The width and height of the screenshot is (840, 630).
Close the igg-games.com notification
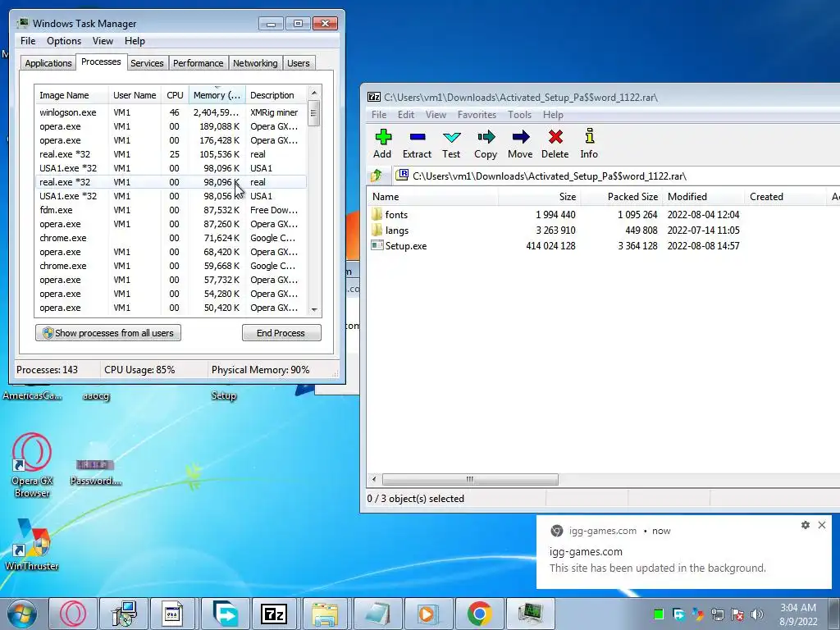click(822, 525)
